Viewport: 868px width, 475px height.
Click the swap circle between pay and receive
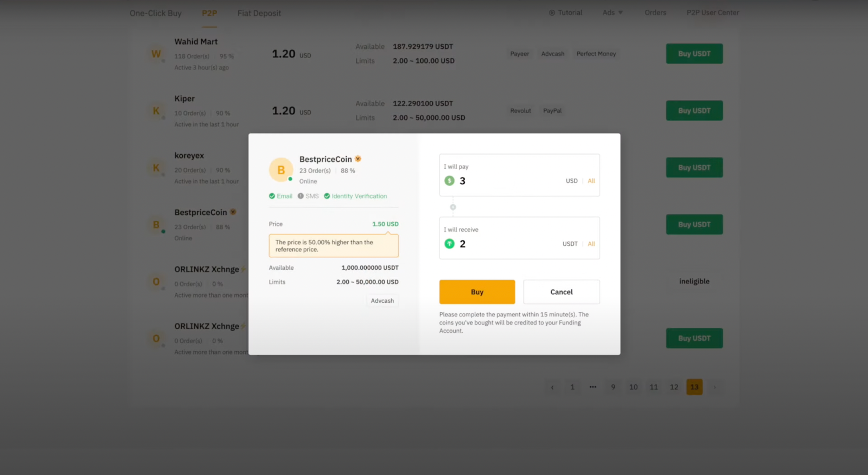click(x=453, y=207)
